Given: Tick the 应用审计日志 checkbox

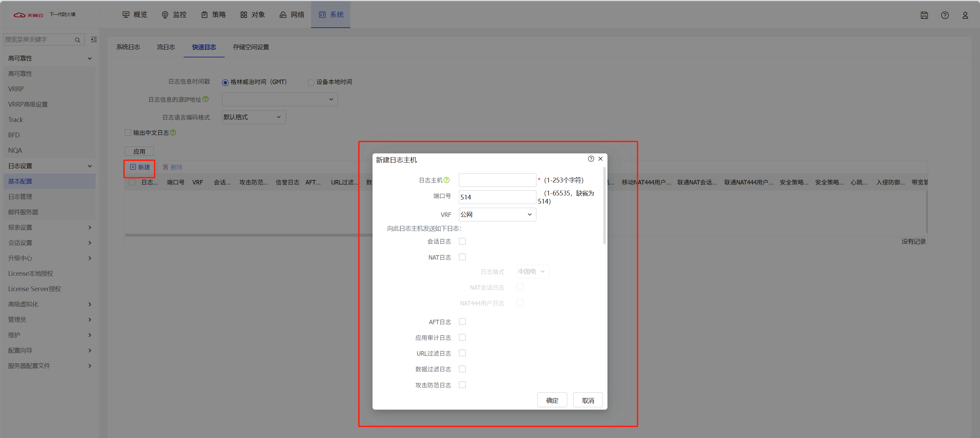Looking at the screenshot, I should [462, 337].
